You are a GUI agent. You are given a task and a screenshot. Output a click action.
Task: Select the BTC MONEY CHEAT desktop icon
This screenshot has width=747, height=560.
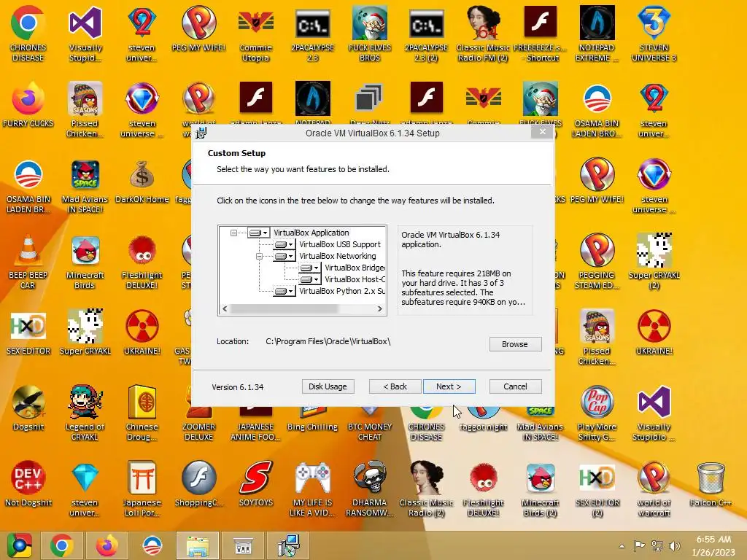click(370, 424)
